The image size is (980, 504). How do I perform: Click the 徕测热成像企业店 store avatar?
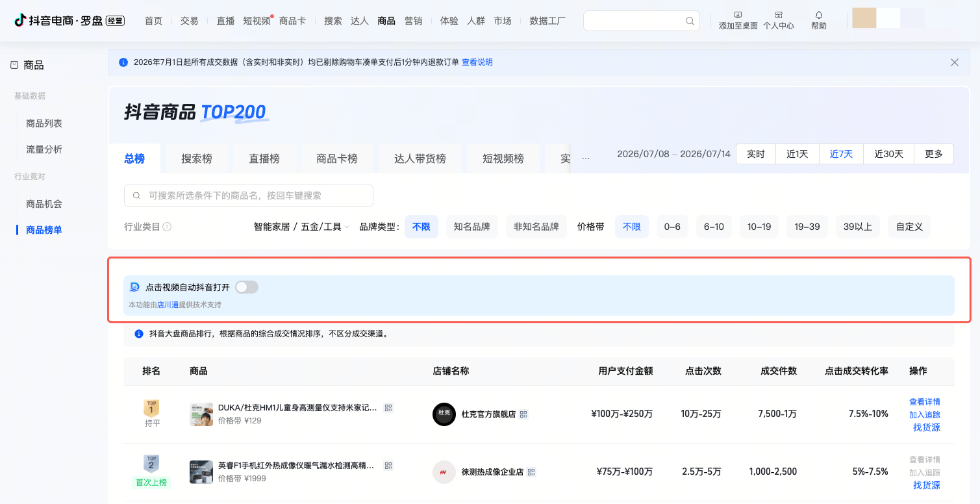(x=444, y=472)
